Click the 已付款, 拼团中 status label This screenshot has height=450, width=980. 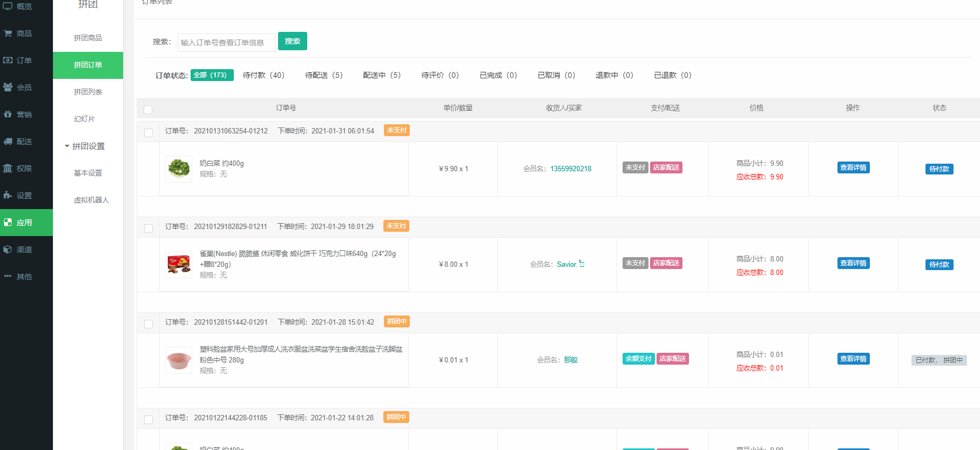[939, 360]
